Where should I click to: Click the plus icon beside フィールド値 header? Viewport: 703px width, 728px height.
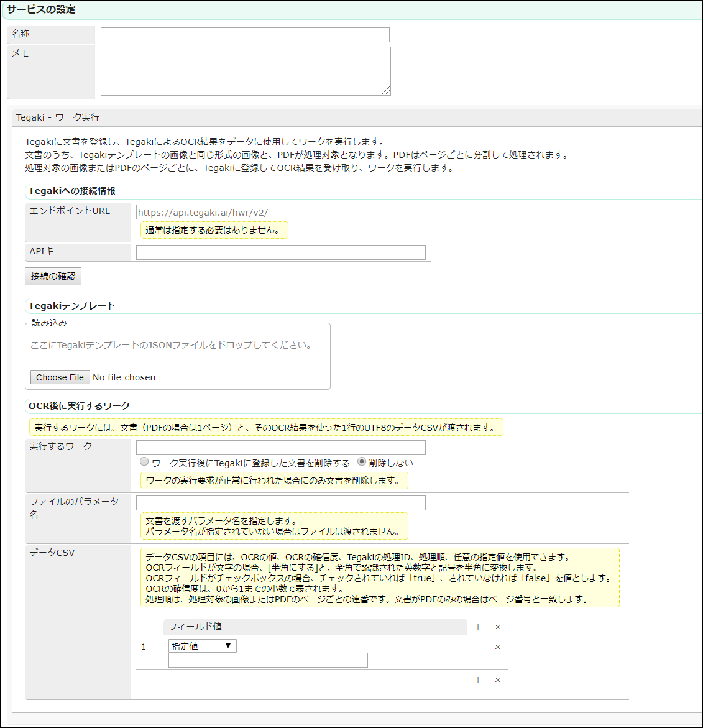click(x=478, y=627)
